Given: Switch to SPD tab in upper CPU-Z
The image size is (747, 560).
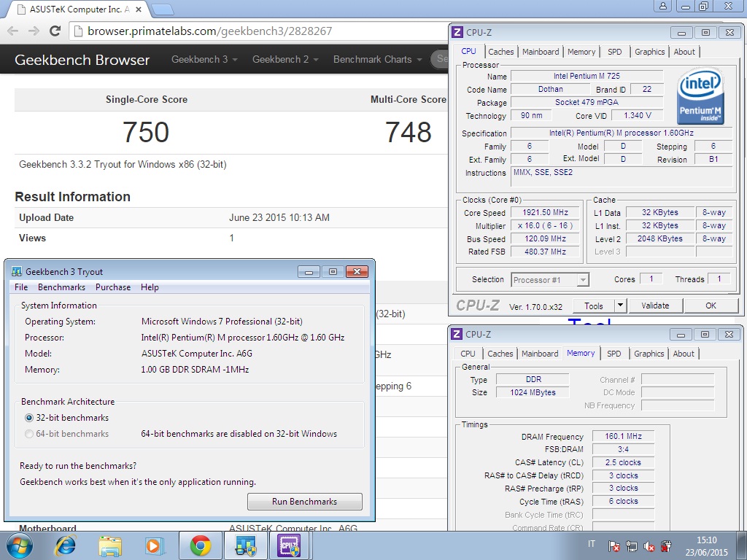Looking at the screenshot, I should (x=614, y=52).
